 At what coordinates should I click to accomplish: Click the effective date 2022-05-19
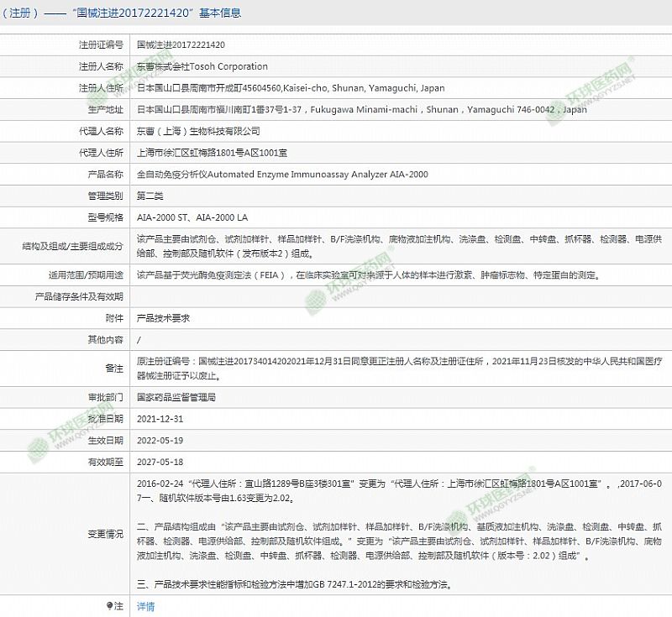[x=159, y=440]
